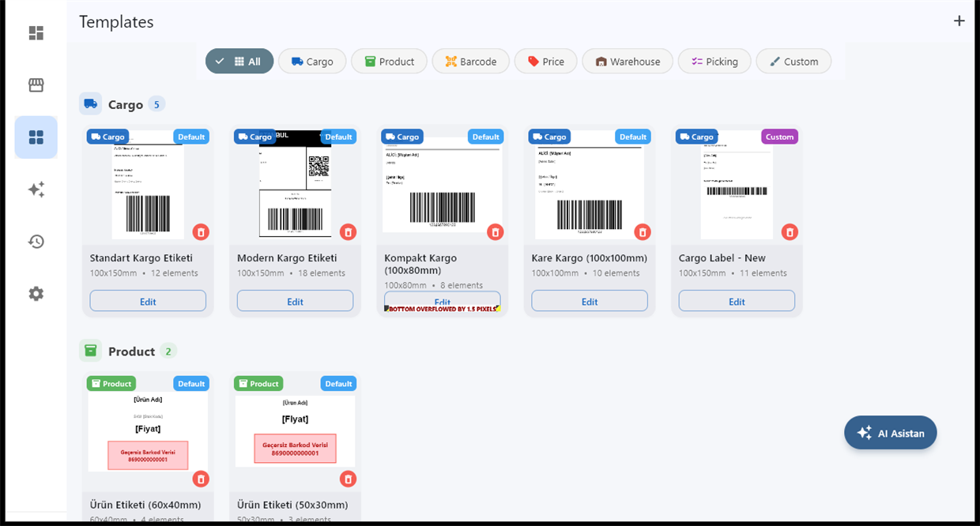
Task: Click the Product section box icon
Action: point(91,351)
